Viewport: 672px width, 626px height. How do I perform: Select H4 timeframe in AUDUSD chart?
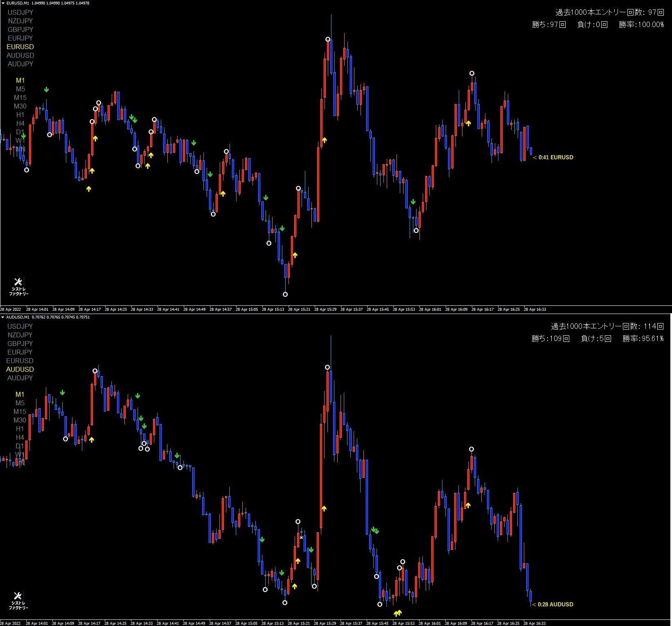click(x=20, y=437)
